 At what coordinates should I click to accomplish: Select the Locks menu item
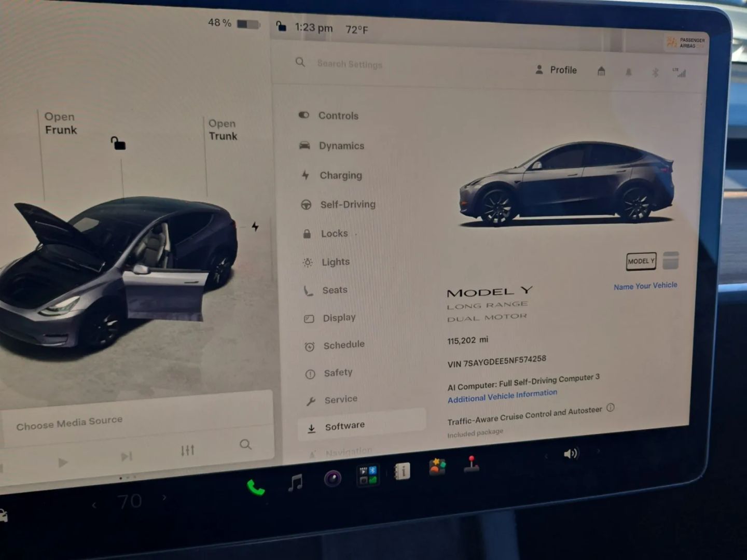[x=325, y=234]
